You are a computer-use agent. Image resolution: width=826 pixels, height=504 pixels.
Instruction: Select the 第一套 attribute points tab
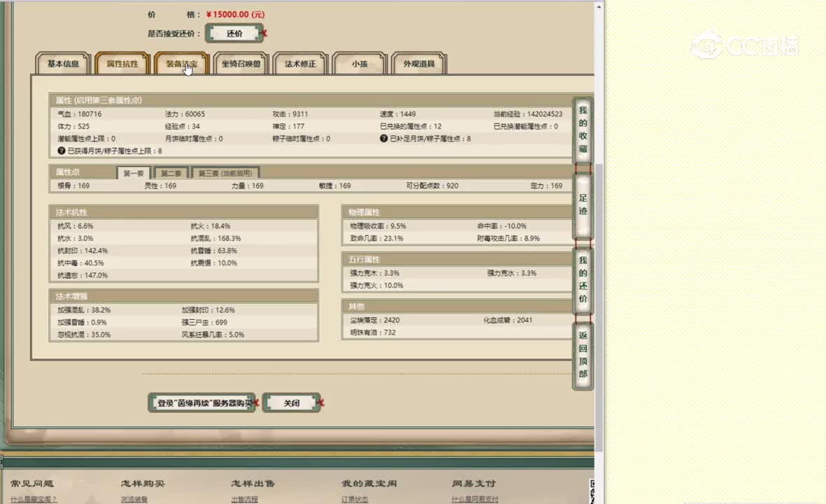pos(134,173)
